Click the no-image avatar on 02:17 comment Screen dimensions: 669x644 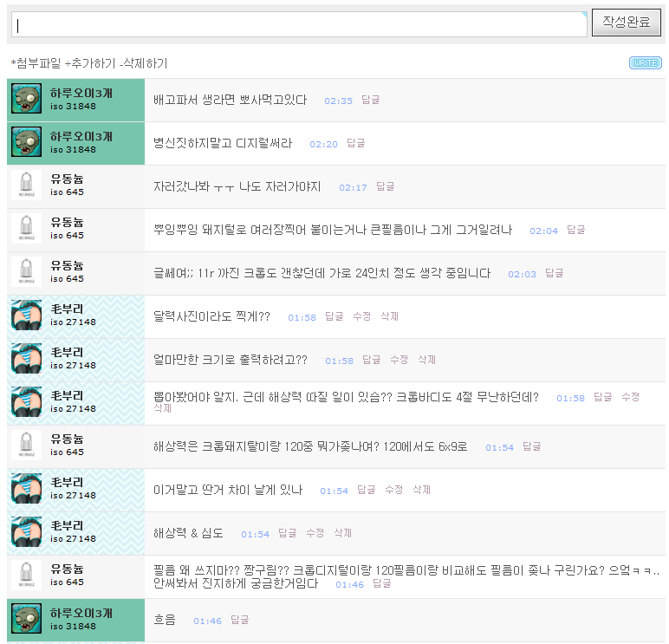point(26,186)
